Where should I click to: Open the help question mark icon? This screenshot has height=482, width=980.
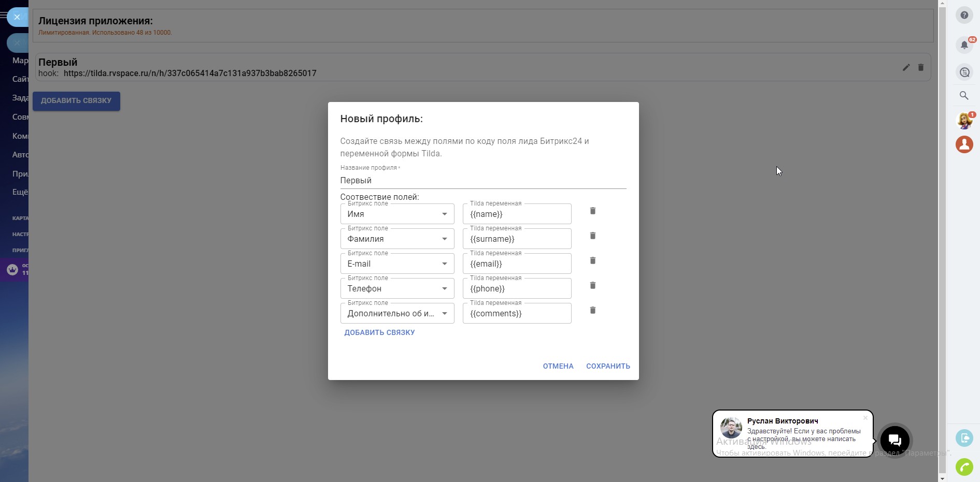(964, 15)
